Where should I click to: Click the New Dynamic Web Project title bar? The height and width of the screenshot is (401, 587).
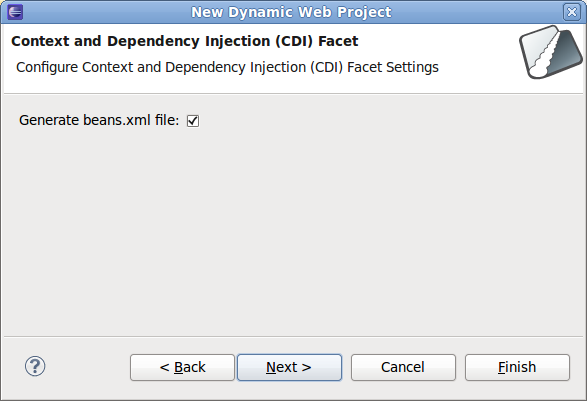[x=291, y=12]
